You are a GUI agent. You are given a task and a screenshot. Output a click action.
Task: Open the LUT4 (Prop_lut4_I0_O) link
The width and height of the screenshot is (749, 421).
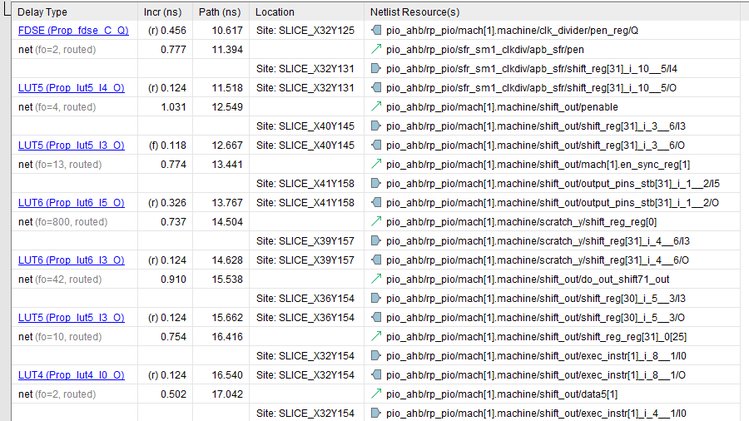[71, 375]
